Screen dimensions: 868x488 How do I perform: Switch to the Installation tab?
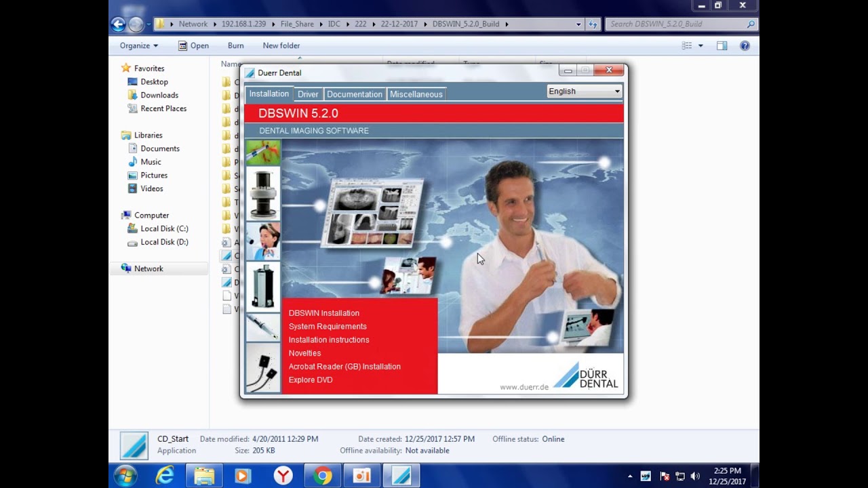pos(269,94)
